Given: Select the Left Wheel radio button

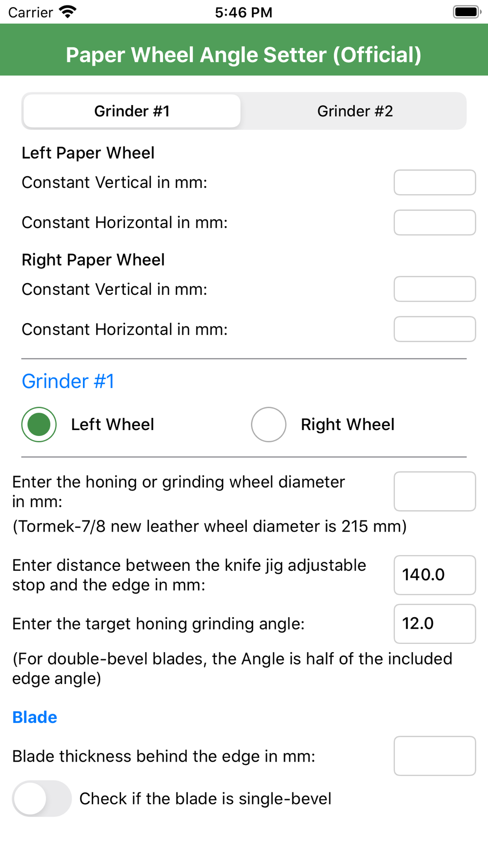Looking at the screenshot, I should pos(39,424).
